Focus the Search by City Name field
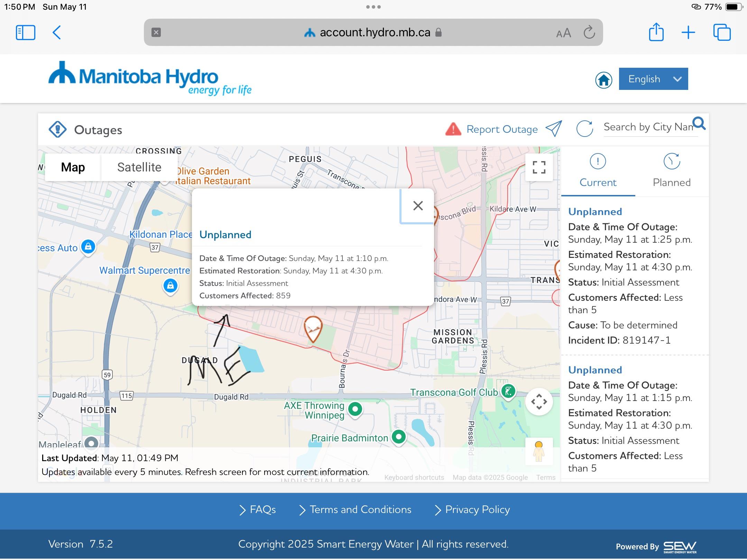 click(648, 127)
